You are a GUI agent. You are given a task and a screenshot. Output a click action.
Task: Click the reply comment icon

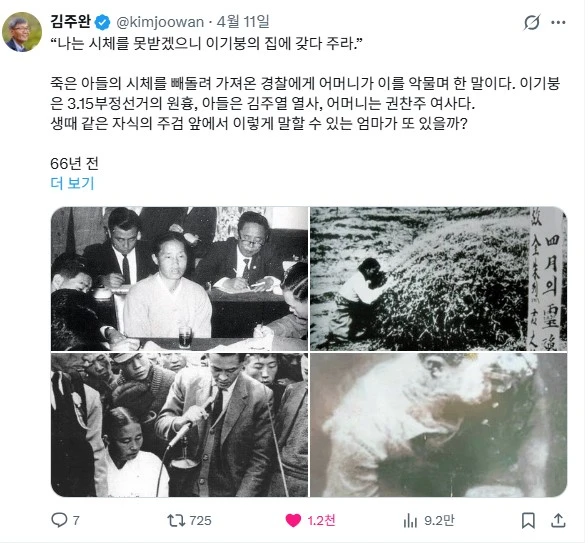pos(59,520)
